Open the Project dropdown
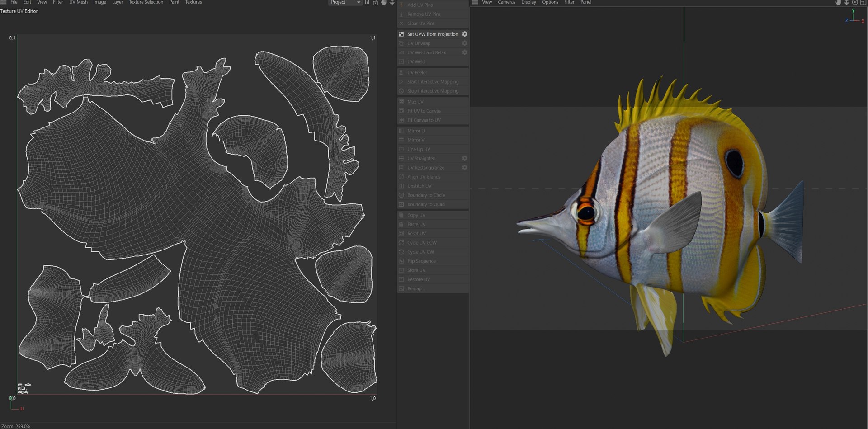The image size is (868, 429). (345, 2)
